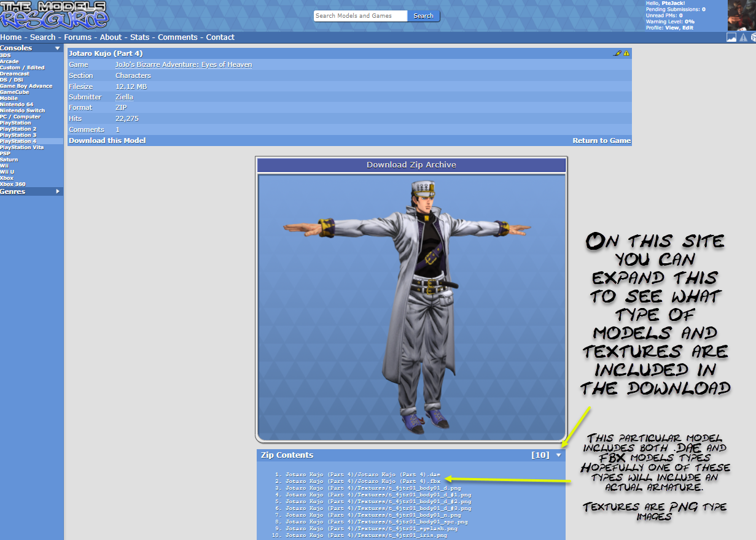This screenshot has width=756, height=540.
Task: Click the 22,275 hits value
Action: coord(127,118)
